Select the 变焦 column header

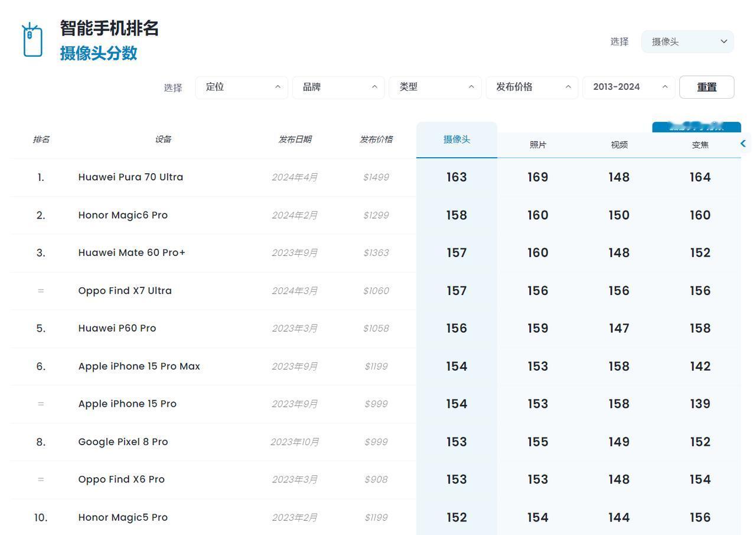[x=700, y=145]
